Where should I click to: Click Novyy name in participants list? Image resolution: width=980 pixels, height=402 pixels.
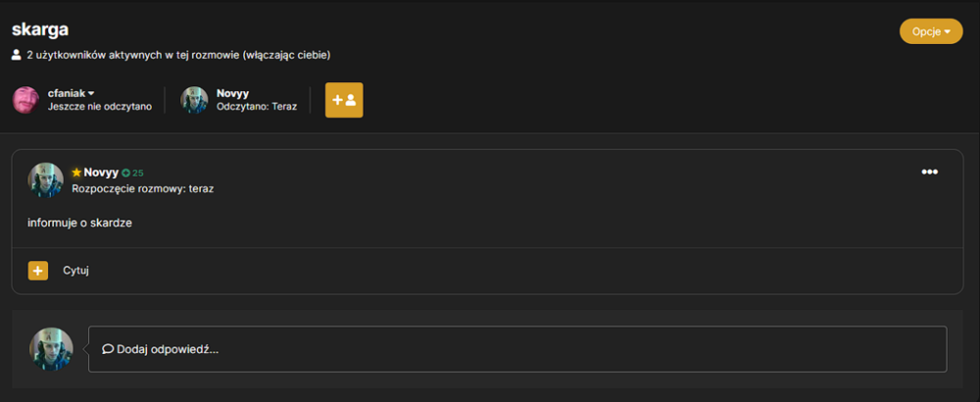[x=232, y=93]
